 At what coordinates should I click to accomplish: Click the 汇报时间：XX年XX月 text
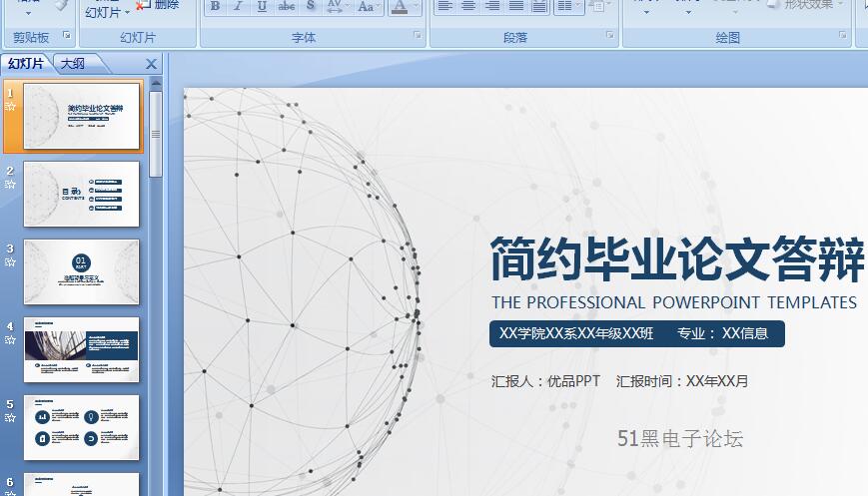pyautogui.click(x=682, y=381)
